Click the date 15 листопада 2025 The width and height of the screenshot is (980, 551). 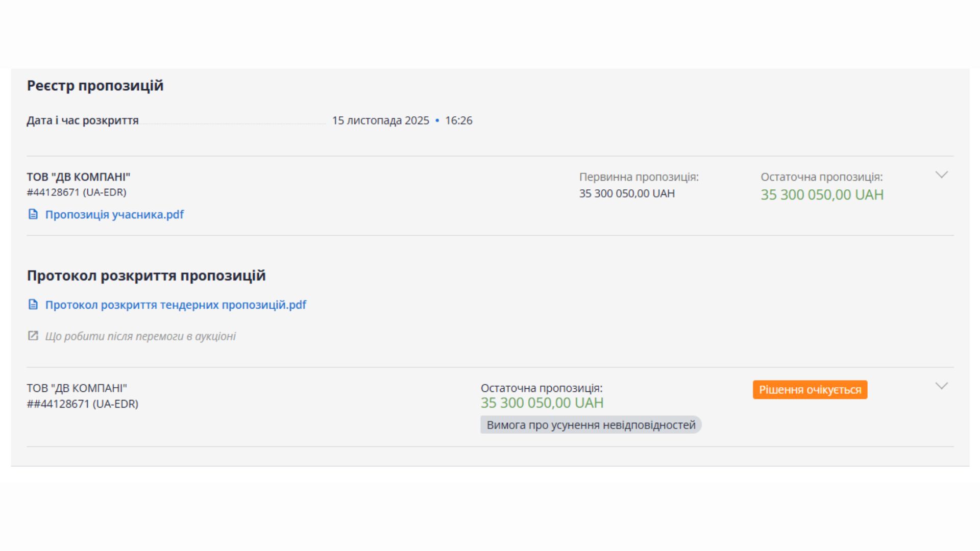tap(380, 120)
